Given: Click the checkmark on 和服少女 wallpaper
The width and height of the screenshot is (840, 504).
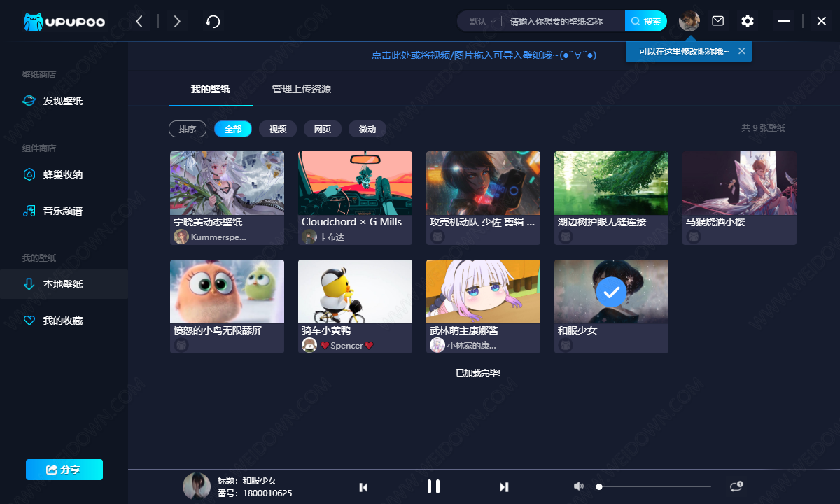Looking at the screenshot, I should click(x=611, y=292).
